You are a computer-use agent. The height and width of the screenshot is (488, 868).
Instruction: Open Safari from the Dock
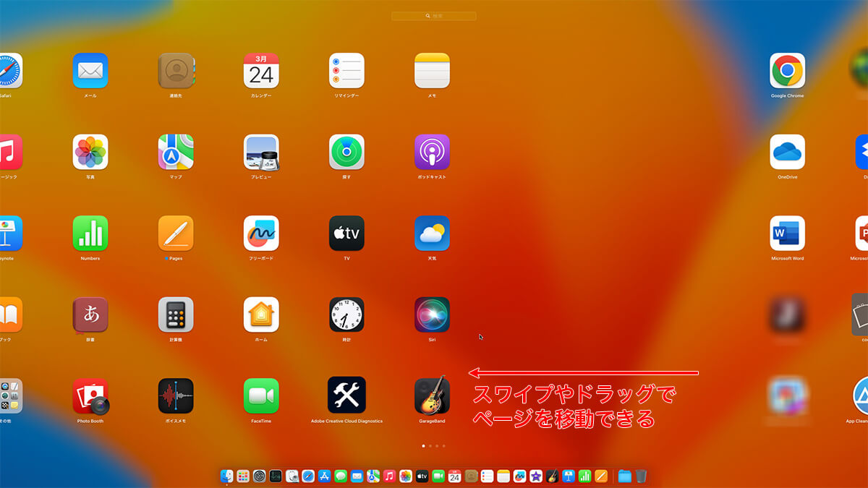coord(308,476)
